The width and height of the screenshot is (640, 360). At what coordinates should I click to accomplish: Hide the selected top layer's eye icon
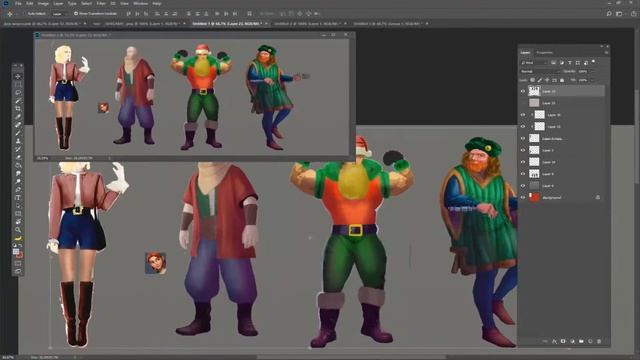[523, 91]
